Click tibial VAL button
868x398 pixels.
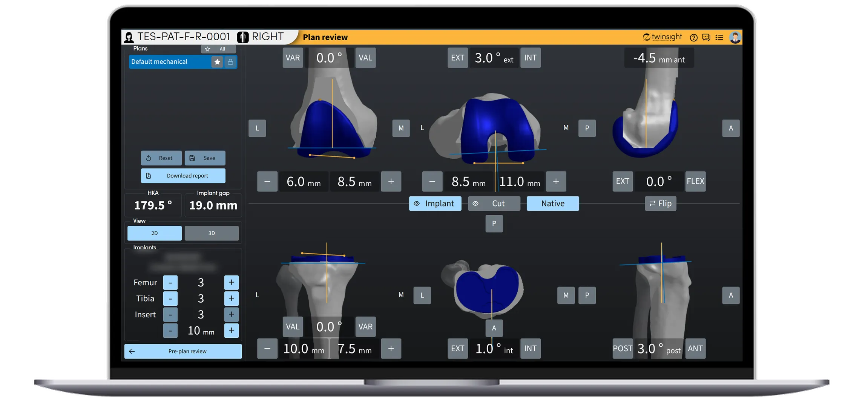[293, 326]
